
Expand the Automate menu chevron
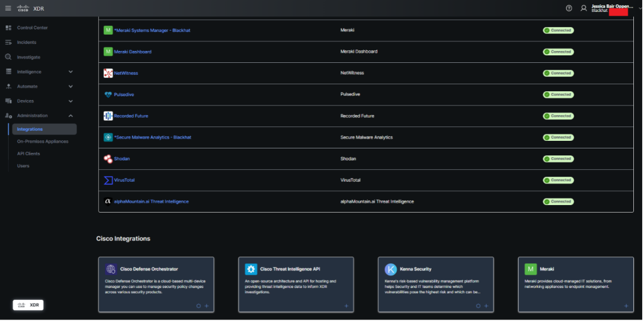(70, 86)
